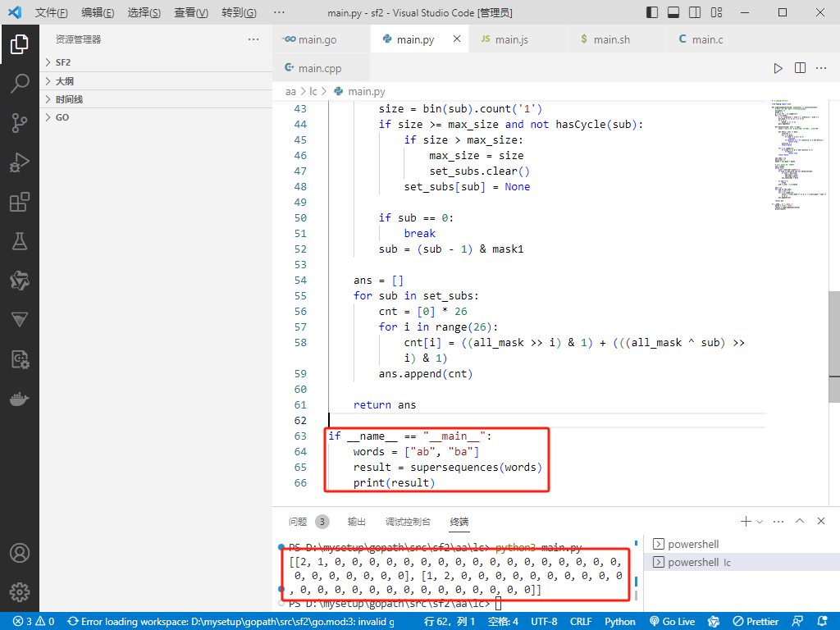Screen dimensions: 840x630
Task: Run the Python file with play button
Action: pyautogui.click(x=778, y=68)
